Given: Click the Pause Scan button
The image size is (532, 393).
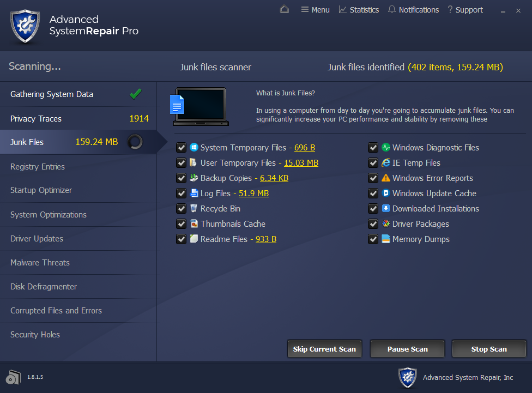Looking at the screenshot, I should pos(407,349).
